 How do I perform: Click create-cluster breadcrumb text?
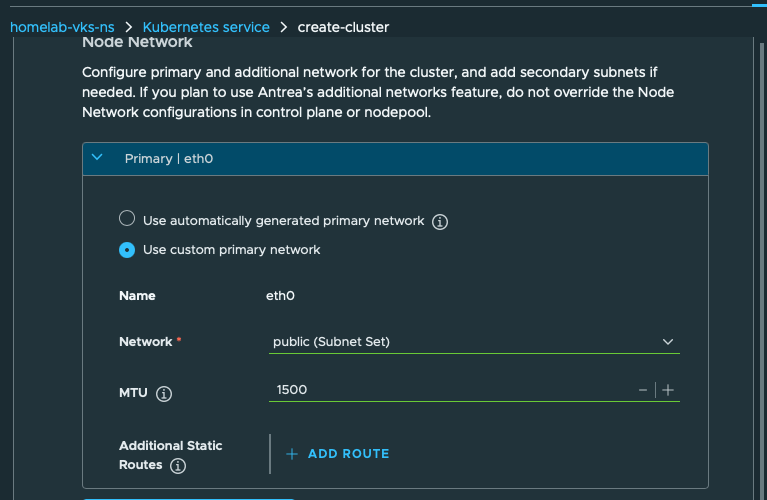[x=343, y=27]
